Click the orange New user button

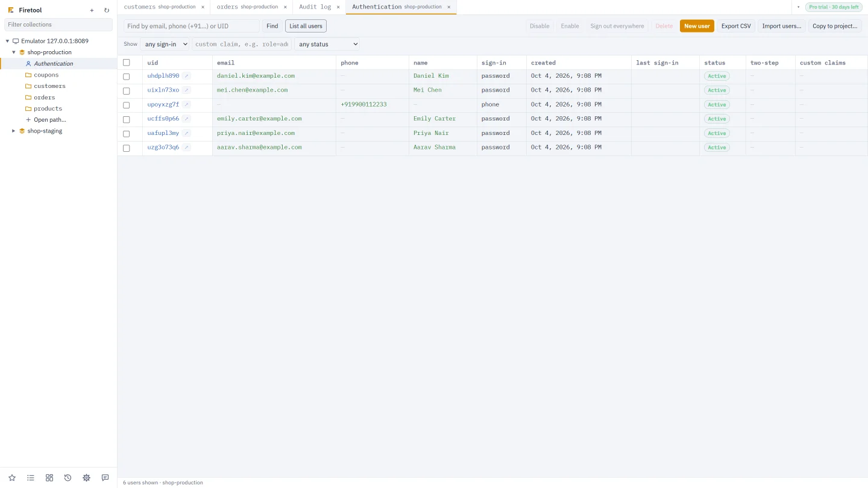697,26
